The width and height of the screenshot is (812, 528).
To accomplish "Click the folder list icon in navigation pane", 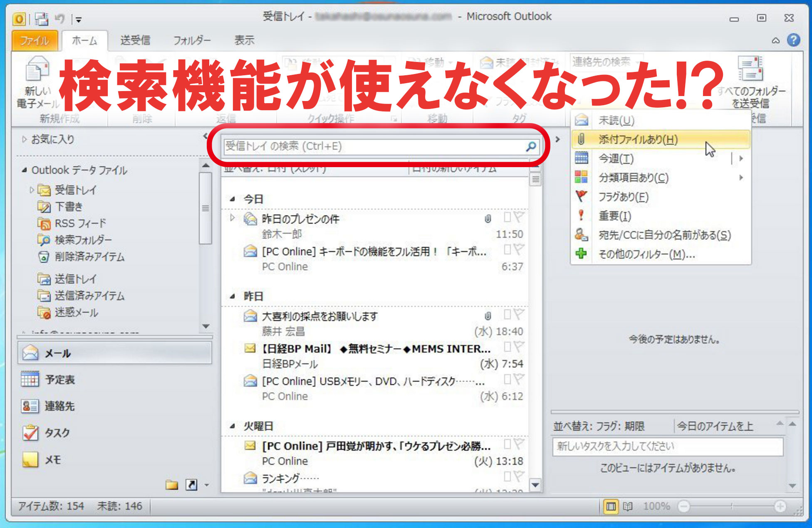I will pyautogui.click(x=171, y=485).
